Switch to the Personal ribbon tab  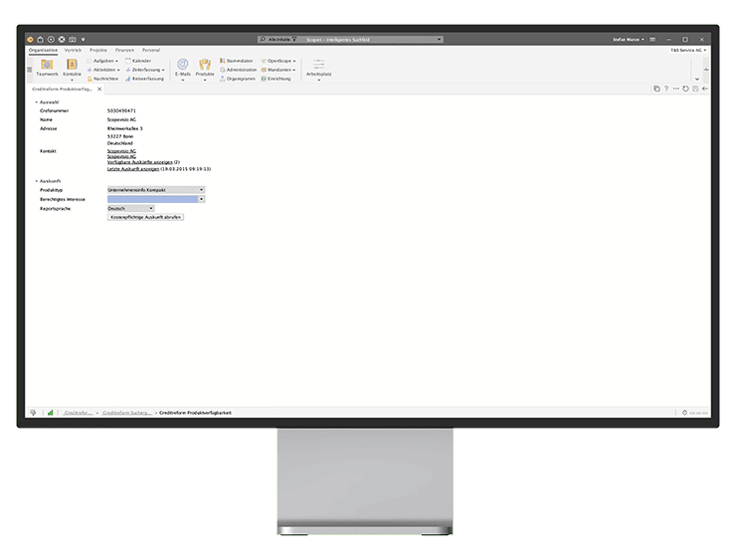tap(151, 50)
